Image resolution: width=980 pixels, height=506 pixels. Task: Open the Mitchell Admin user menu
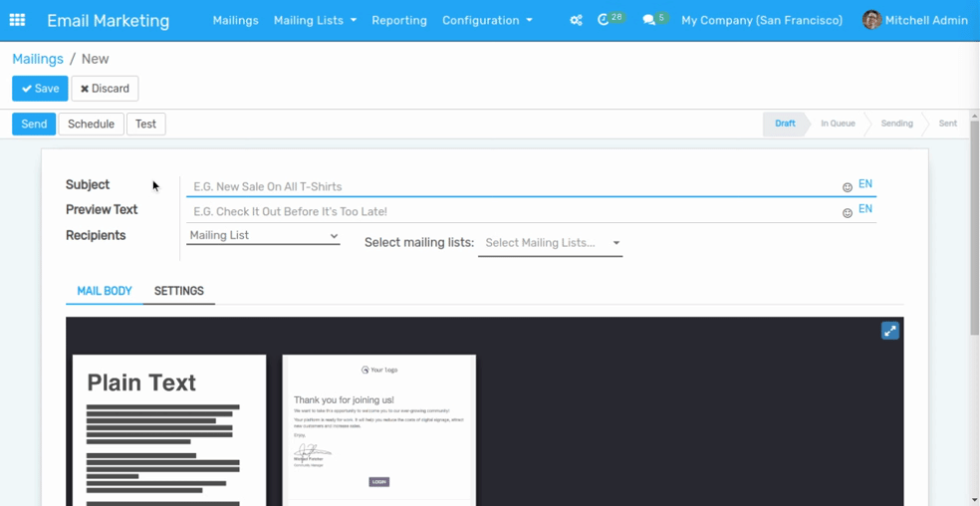[x=915, y=20]
